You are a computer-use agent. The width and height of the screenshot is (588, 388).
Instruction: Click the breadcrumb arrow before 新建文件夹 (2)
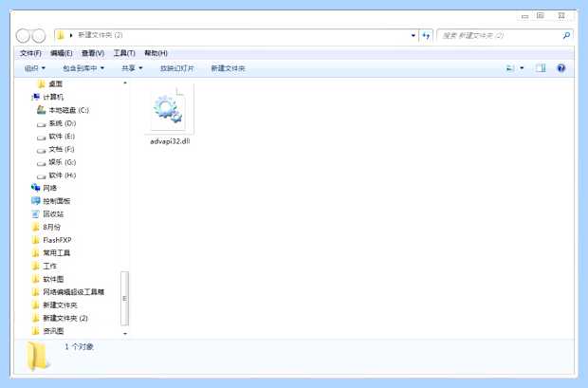click(71, 35)
